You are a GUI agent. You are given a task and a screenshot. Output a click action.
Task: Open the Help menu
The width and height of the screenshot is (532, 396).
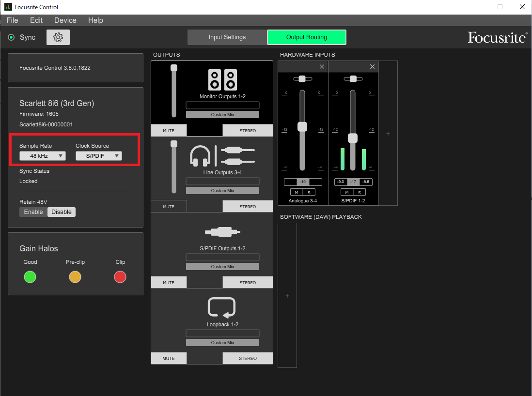pos(95,20)
